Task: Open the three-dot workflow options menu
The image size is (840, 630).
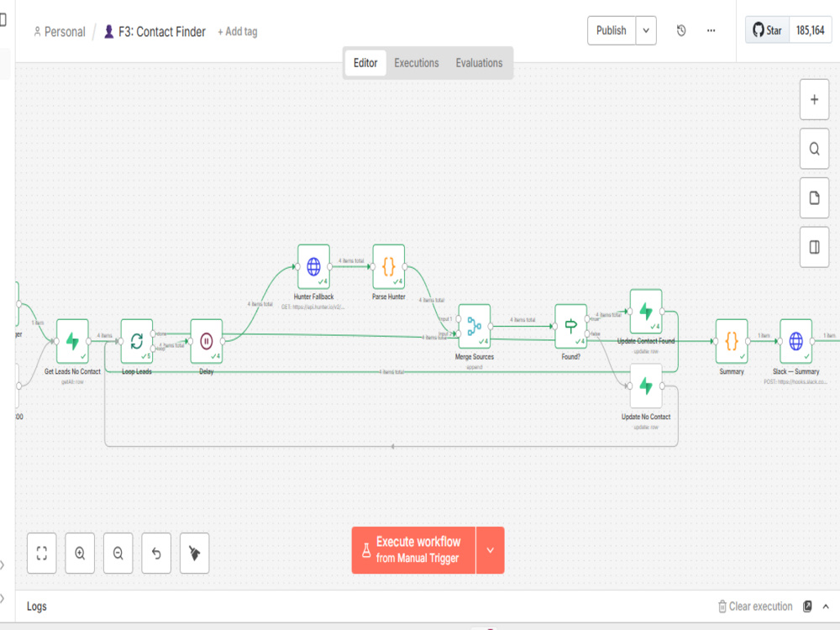Action: point(711,30)
